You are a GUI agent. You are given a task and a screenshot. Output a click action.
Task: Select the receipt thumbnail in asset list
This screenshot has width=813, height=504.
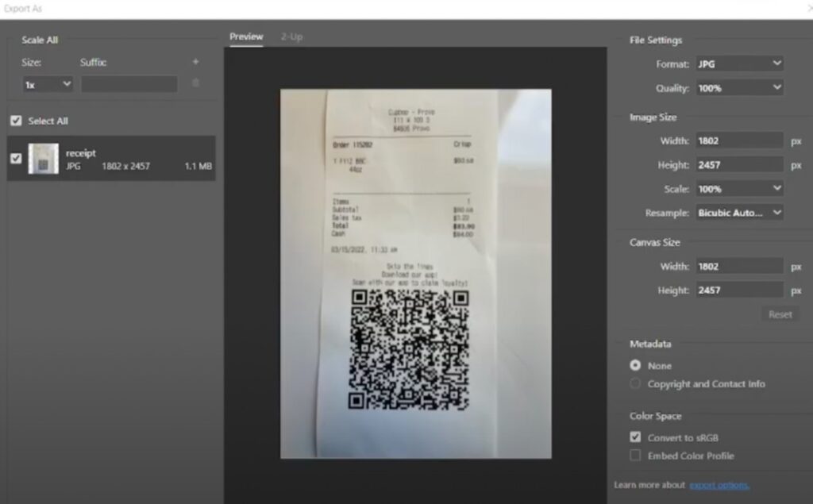tap(44, 159)
